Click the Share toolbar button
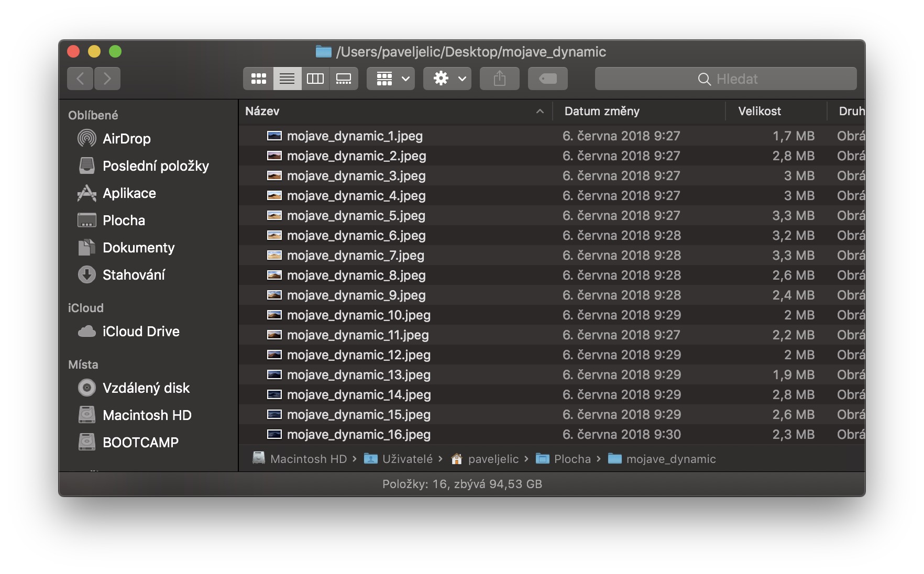The width and height of the screenshot is (924, 574). pos(500,79)
